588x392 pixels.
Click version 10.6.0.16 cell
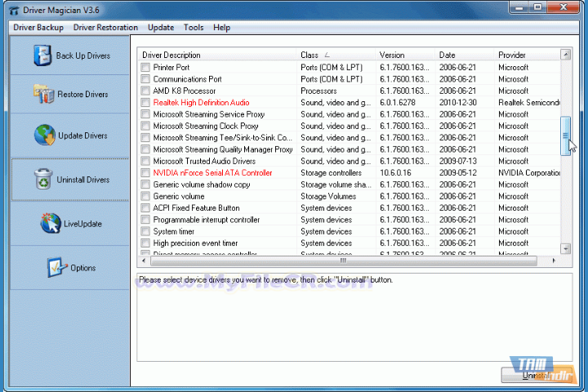pos(395,173)
